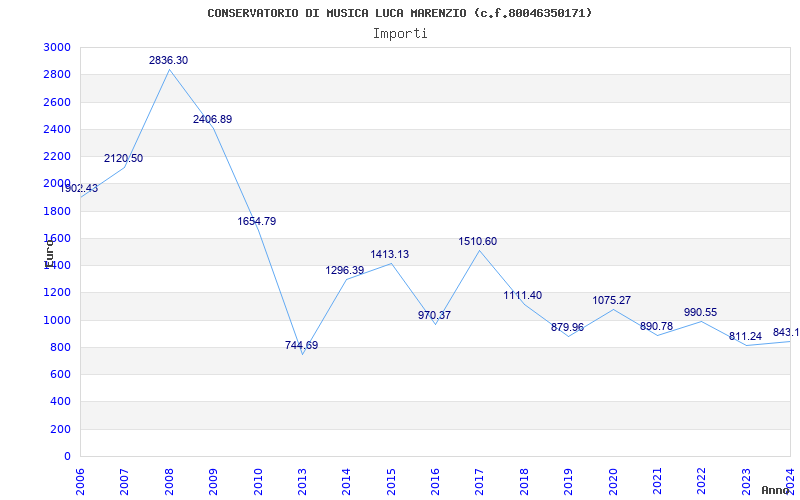Image resolution: width=800 pixels, height=500 pixels.
Task: Click the 2015 x-axis year label
Action: 391,480
